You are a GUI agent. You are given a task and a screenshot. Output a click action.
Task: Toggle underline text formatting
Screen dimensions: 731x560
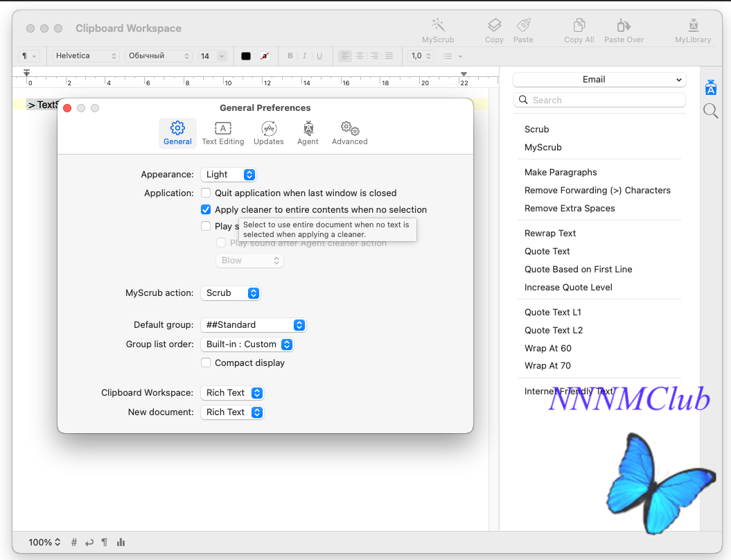(319, 56)
